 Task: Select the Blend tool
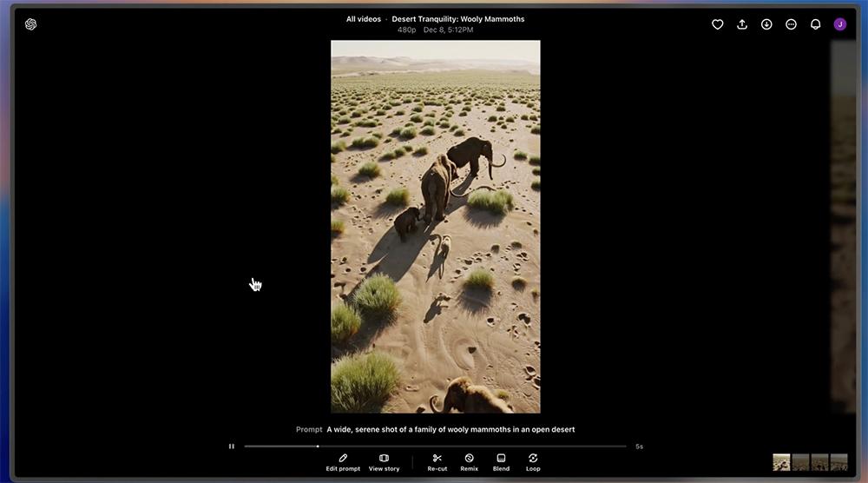click(x=501, y=462)
